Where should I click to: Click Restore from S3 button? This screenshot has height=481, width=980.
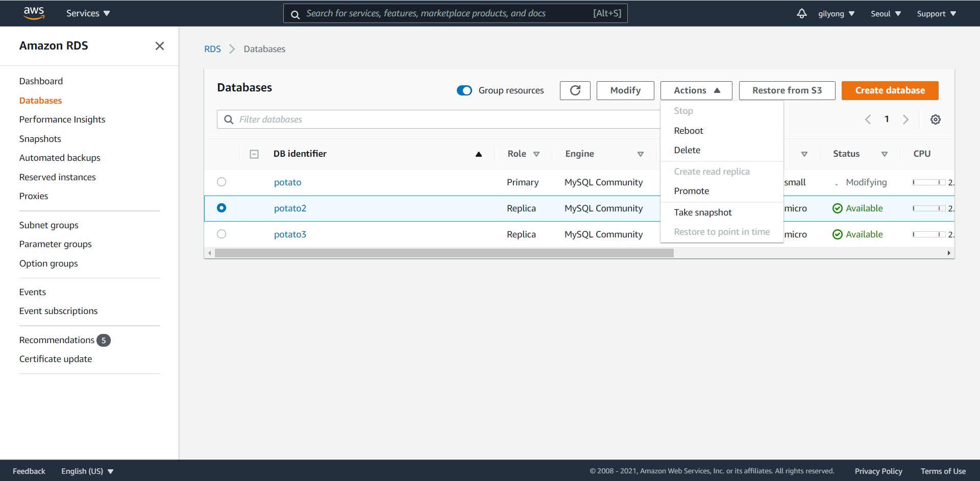[x=787, y=90]
